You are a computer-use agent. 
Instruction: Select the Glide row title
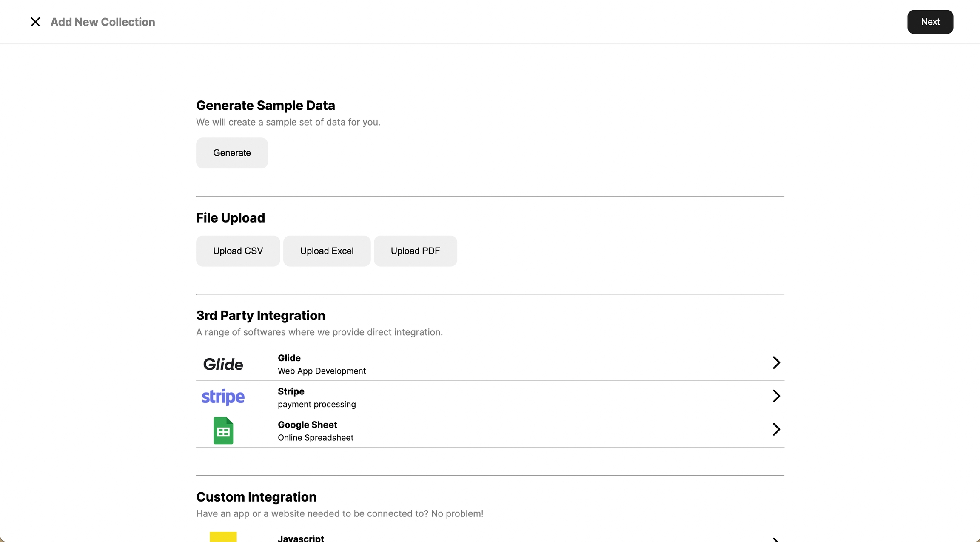click(x=289, y=358)
